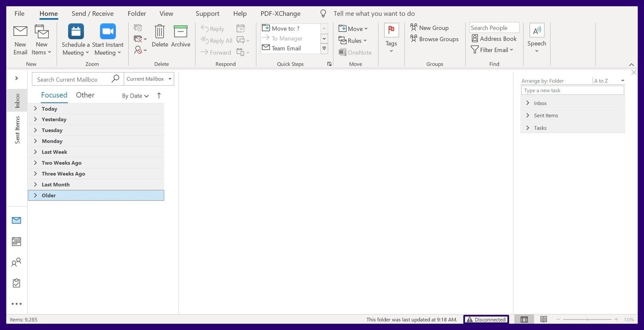Open the PDF-XChange tab
644x330 pixels.
[280, 13]
